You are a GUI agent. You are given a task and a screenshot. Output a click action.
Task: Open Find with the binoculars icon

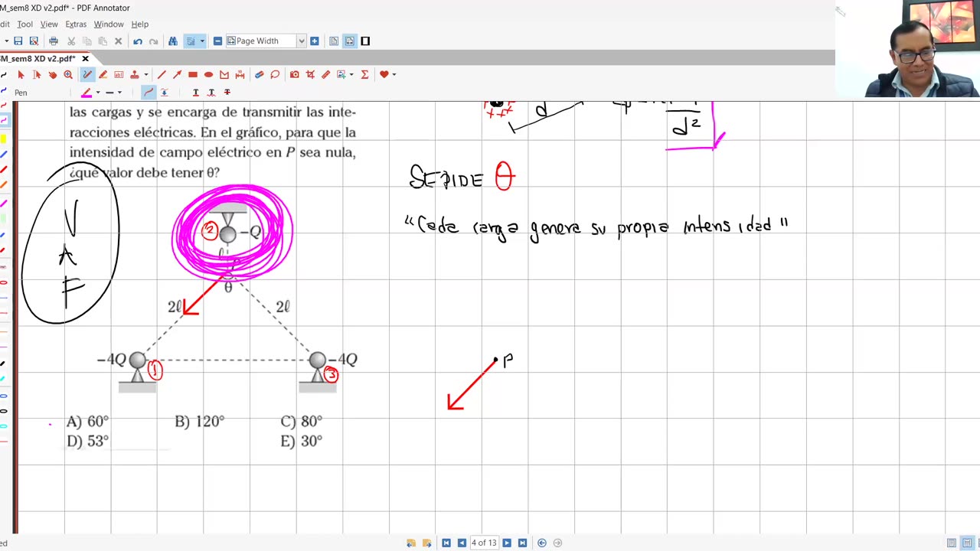point(173,41)
